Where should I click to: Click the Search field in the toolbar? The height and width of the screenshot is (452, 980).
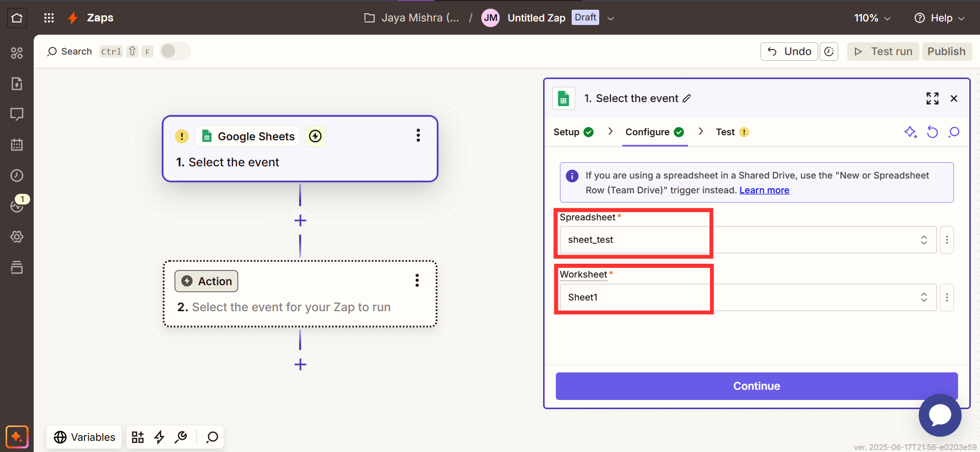[x=69, y=52]
